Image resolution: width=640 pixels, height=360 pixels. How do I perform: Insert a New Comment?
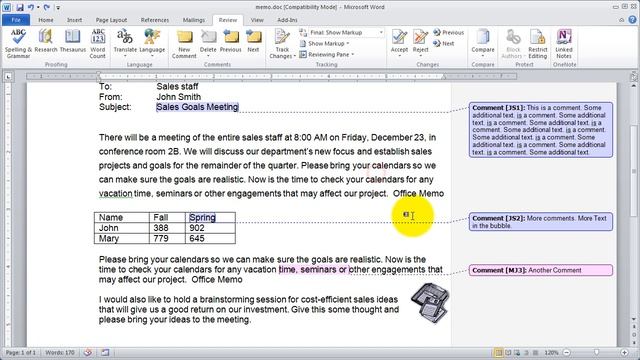(x=184, y=43)
